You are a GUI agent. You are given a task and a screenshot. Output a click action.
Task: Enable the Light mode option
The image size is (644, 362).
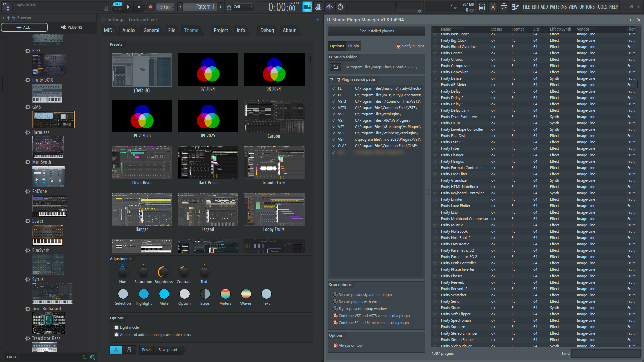[x=117, y=328]
